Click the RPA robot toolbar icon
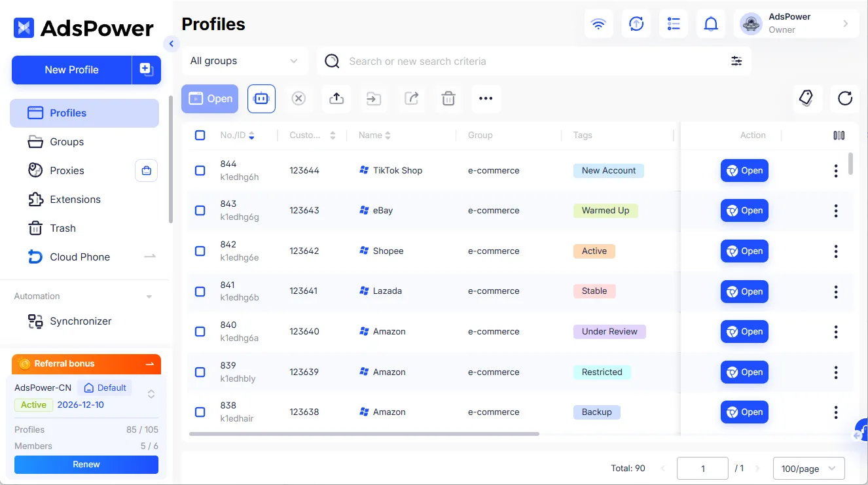868x485 pixels. (x=261, y=99)
